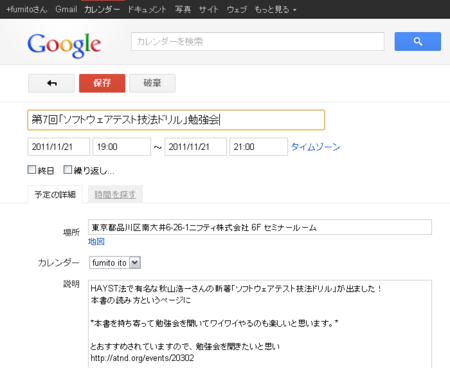
Task: Click the 場所 label
Action: click(x=71, y=232)
